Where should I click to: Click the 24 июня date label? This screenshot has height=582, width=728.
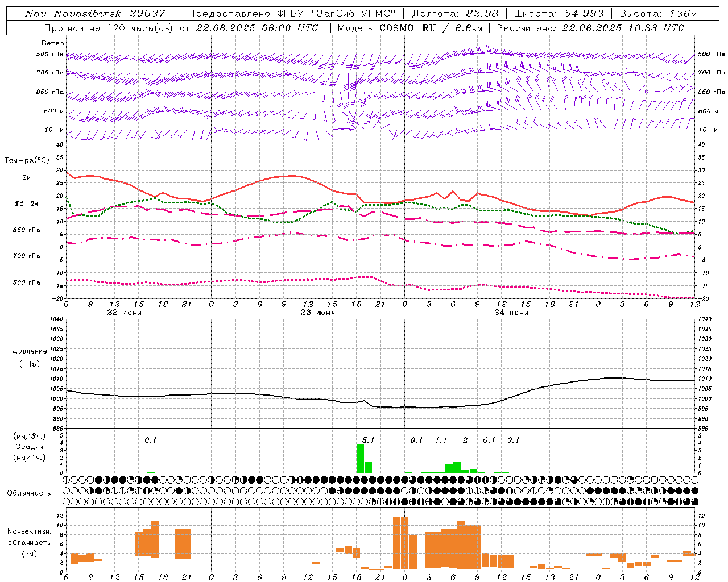coord(511,313)
